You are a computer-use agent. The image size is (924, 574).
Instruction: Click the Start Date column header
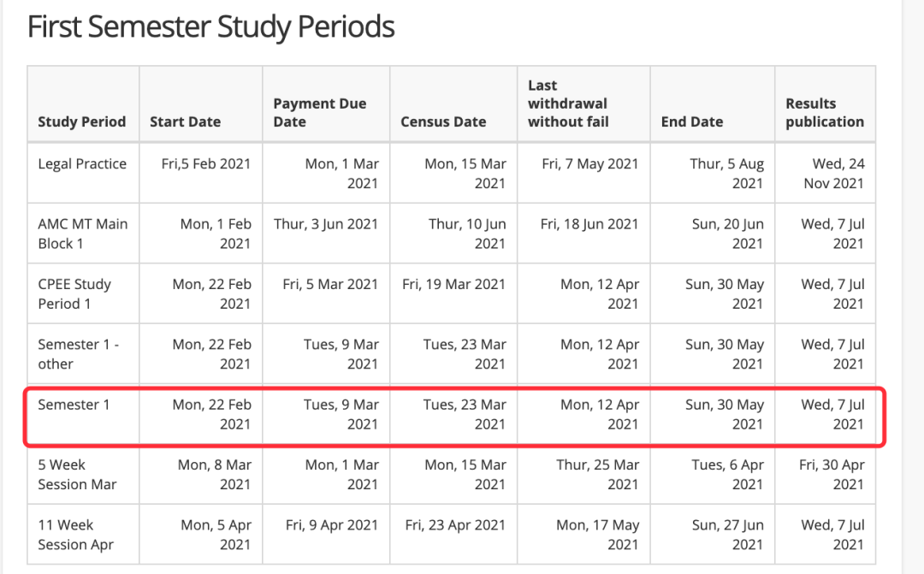(x=185, y=121)
